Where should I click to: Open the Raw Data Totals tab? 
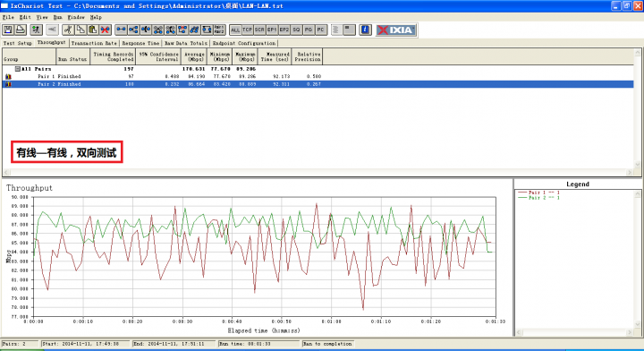(x=186, y=43)
